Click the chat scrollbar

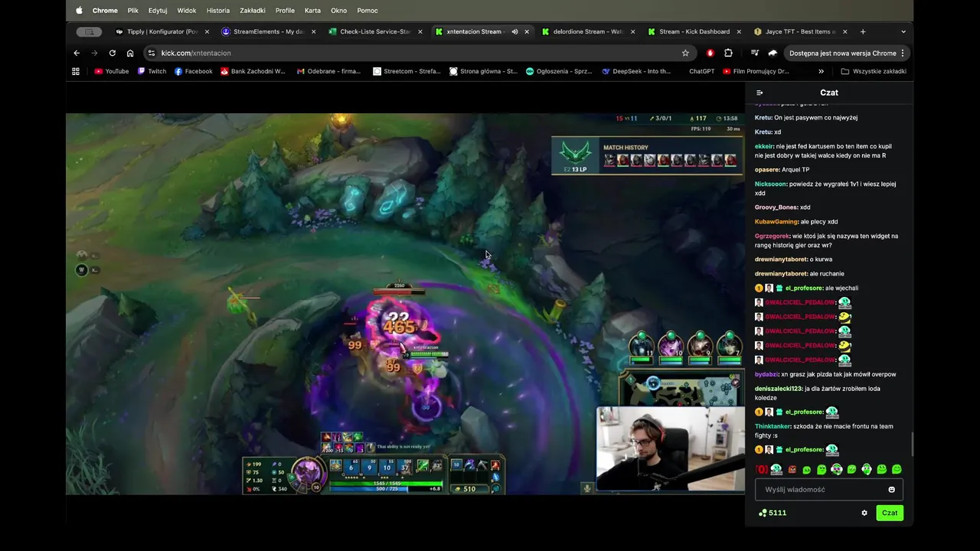pyautogui.click(x=911, y=444)
